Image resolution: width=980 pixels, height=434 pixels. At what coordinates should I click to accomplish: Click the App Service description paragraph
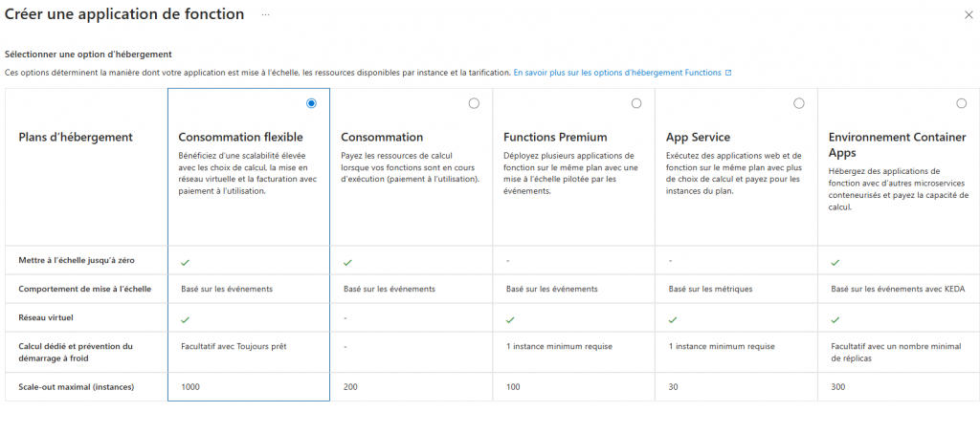point(732,173)
